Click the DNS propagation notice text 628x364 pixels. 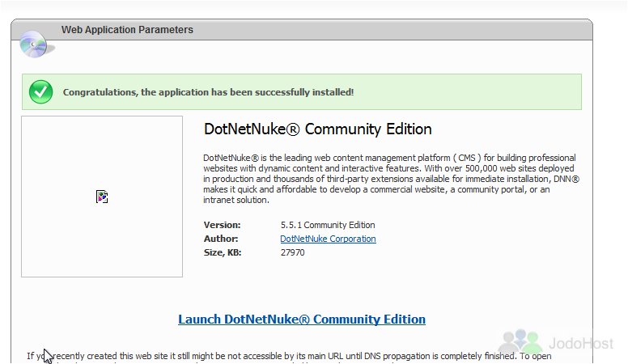289,358
